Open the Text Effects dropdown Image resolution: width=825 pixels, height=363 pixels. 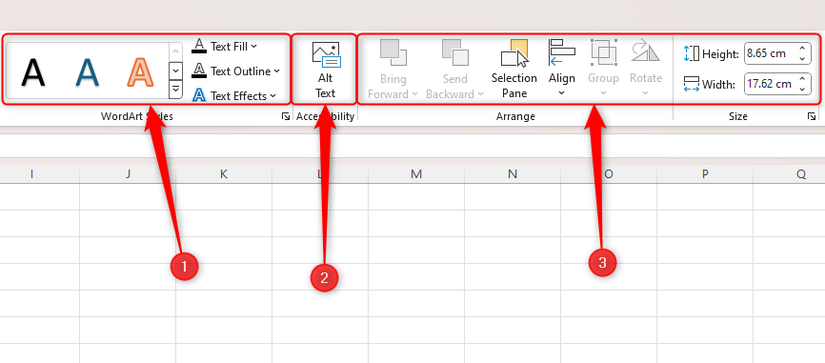[234, 96]
